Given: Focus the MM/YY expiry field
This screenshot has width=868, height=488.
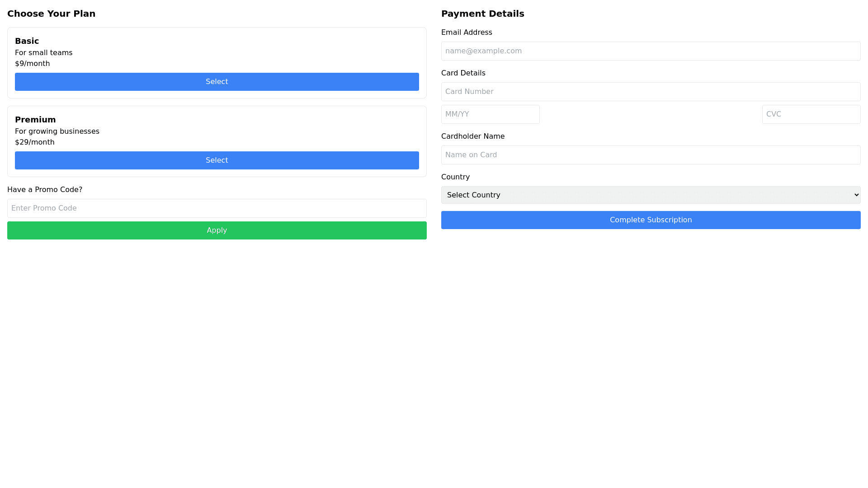Looking at the screenshot, I should tap(491, 114).
